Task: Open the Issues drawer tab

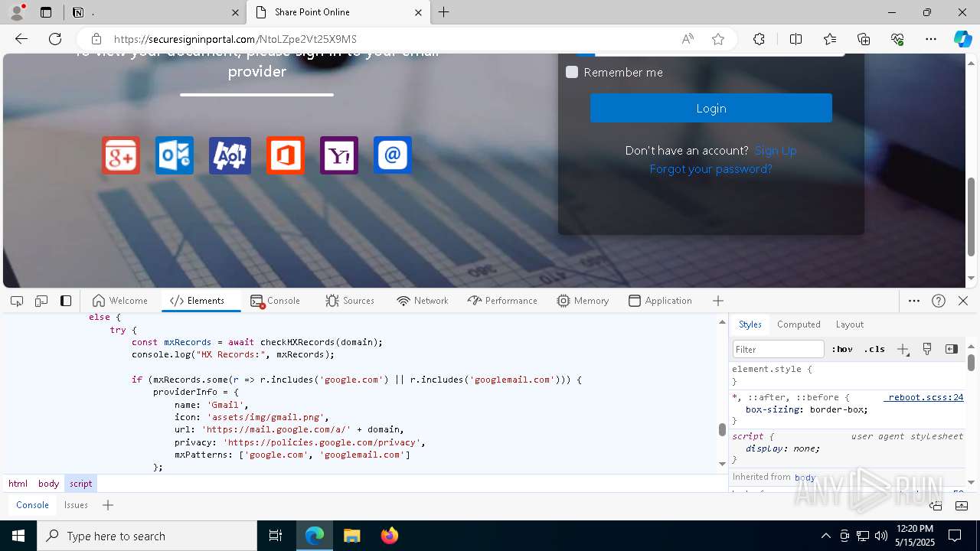Action: point(76,505)
